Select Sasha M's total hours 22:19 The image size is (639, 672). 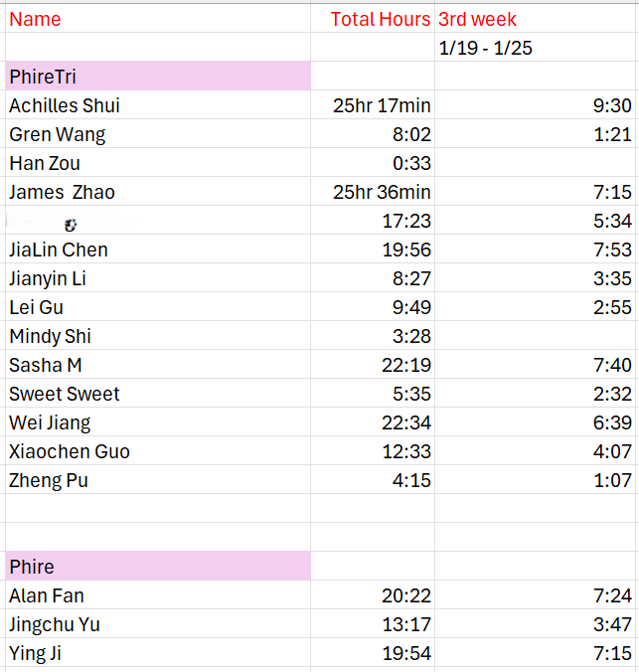[406, 365]
